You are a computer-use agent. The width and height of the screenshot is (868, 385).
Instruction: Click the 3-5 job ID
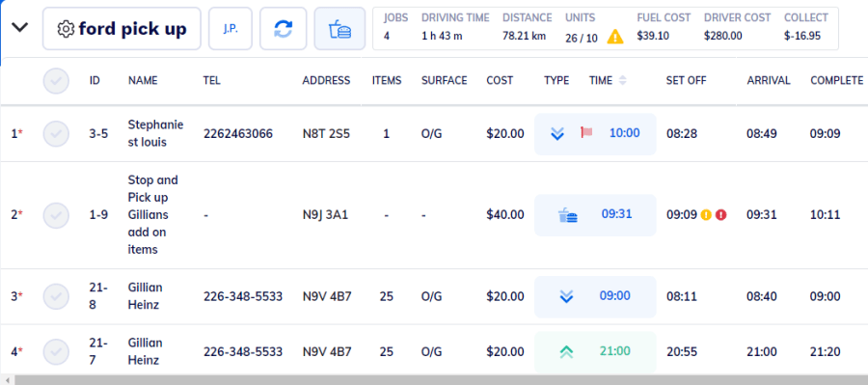[98, 134]
